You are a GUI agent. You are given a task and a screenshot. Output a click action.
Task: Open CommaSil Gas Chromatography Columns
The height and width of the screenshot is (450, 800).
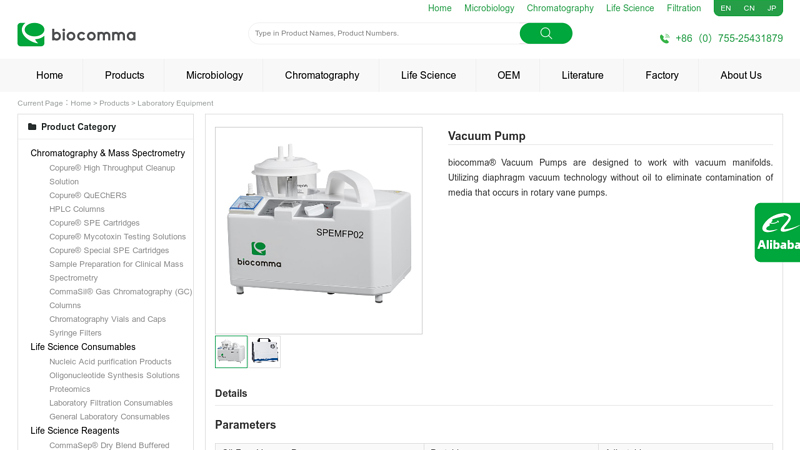click(x=120, y=298)
